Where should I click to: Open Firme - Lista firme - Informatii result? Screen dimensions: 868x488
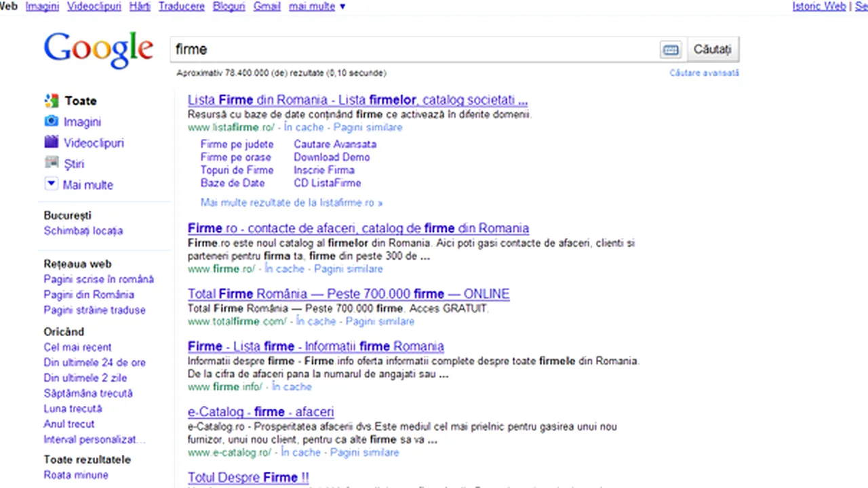[316, 346]
